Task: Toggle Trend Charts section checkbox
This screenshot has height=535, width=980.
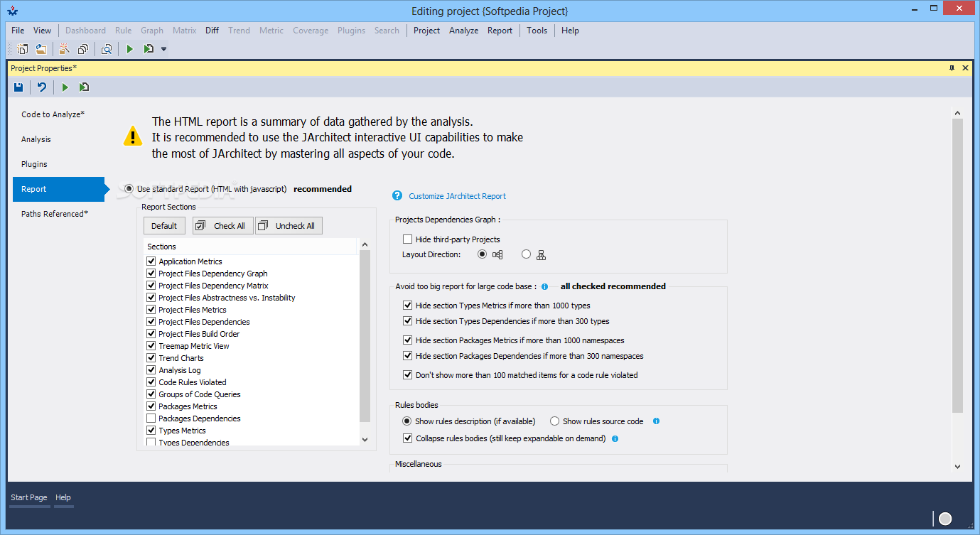Action: tap(151, 358)
